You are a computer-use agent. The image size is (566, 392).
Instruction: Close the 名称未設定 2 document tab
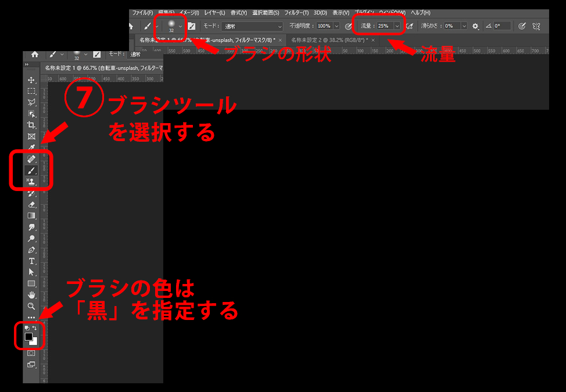(x=373, y=40)
